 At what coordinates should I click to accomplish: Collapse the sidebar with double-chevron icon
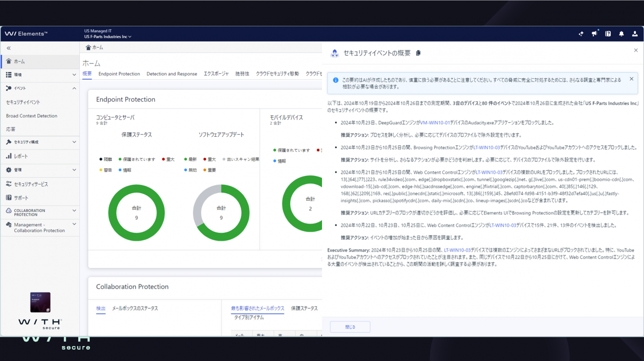tap(8, 48)
